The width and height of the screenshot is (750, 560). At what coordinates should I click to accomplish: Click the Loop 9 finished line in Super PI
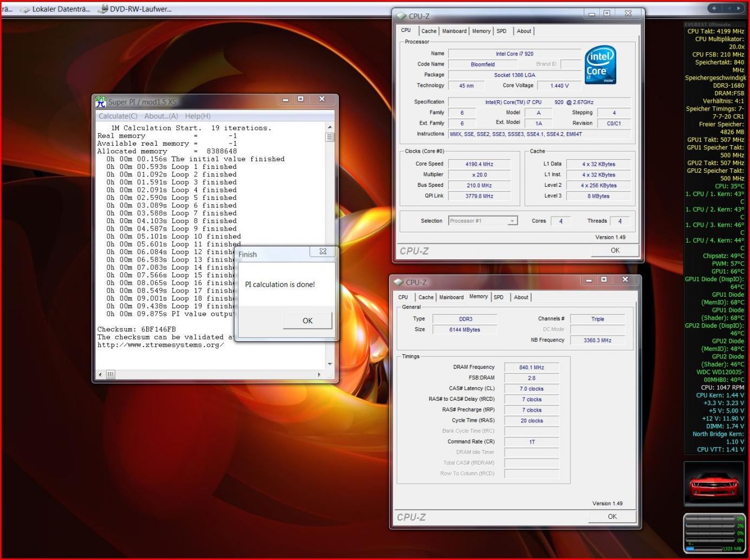coord(171,229)
